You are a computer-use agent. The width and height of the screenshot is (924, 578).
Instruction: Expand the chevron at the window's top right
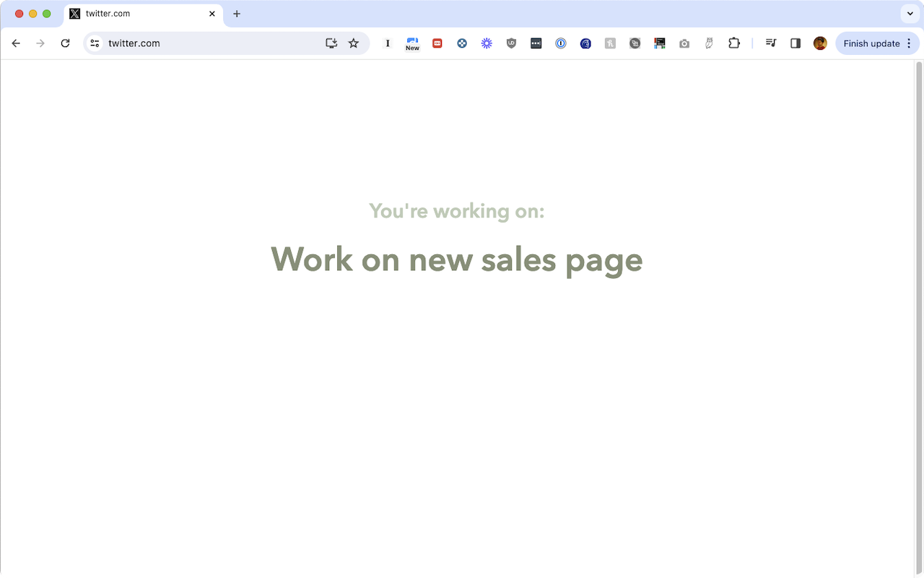(909, 13)
